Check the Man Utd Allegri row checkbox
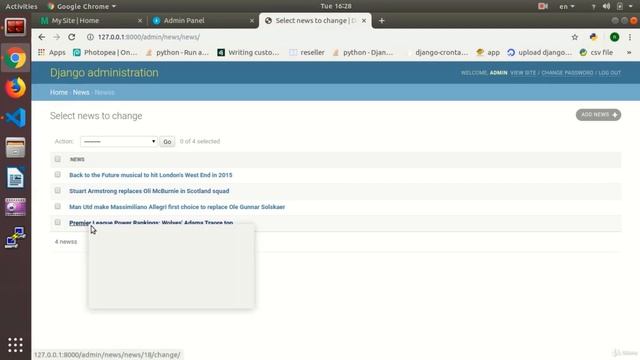Viewport: 640px width, 360px height. [58, 206]
